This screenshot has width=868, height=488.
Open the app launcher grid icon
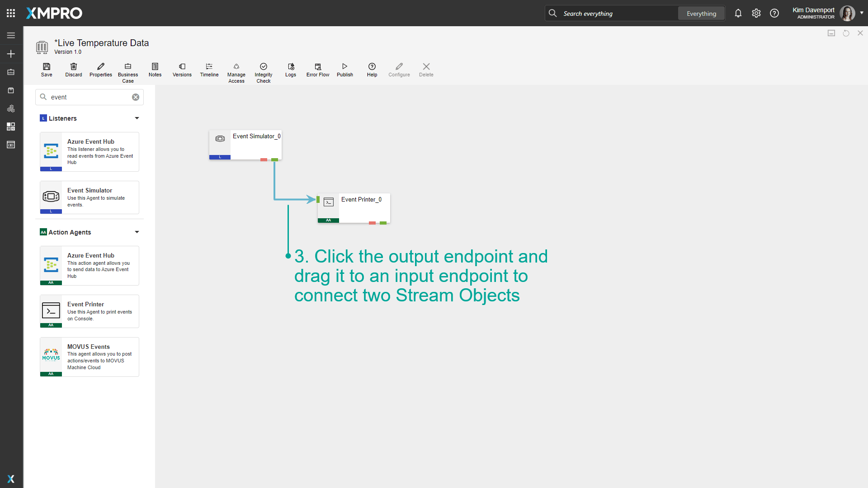coord(11,13)
